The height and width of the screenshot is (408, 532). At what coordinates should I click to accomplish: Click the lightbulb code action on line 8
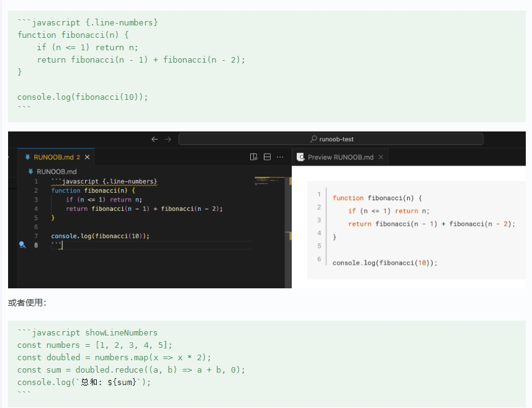(x=22, y=245)
